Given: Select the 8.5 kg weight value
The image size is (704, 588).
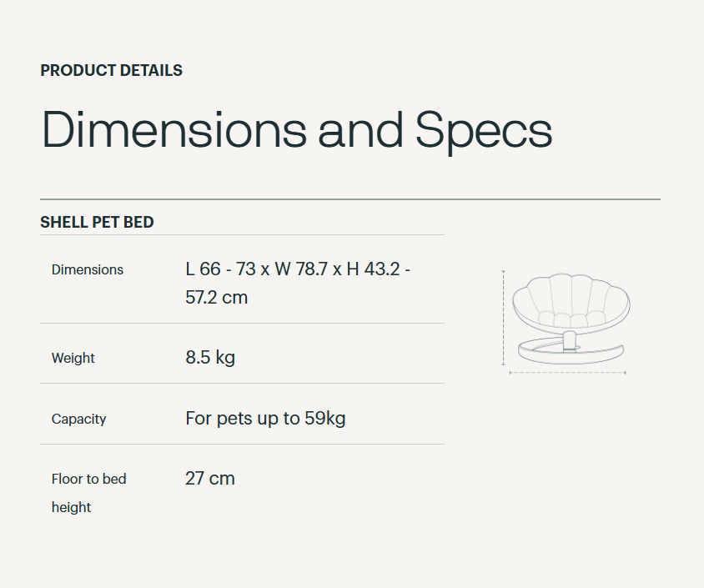Looking at the screenshot, I should pos(210,358).
